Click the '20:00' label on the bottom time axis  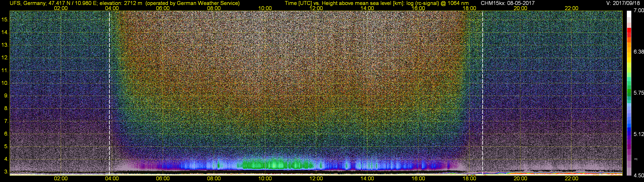[x=521, y=179]
